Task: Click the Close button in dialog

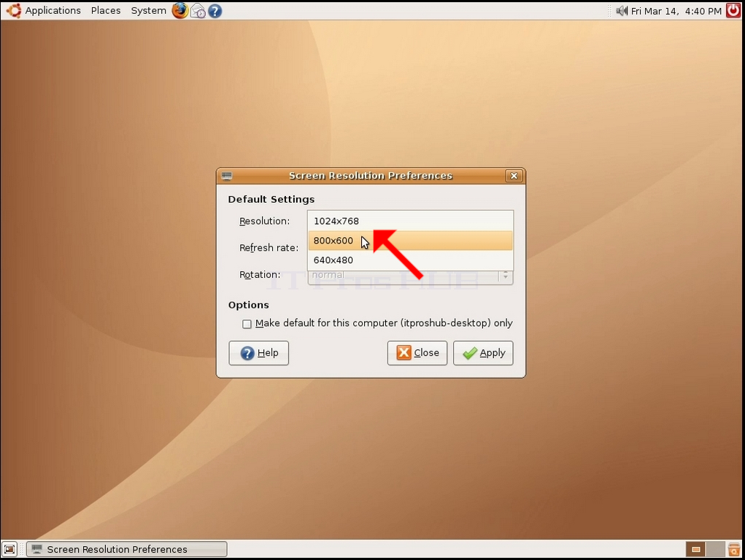Action: point(417,353)
